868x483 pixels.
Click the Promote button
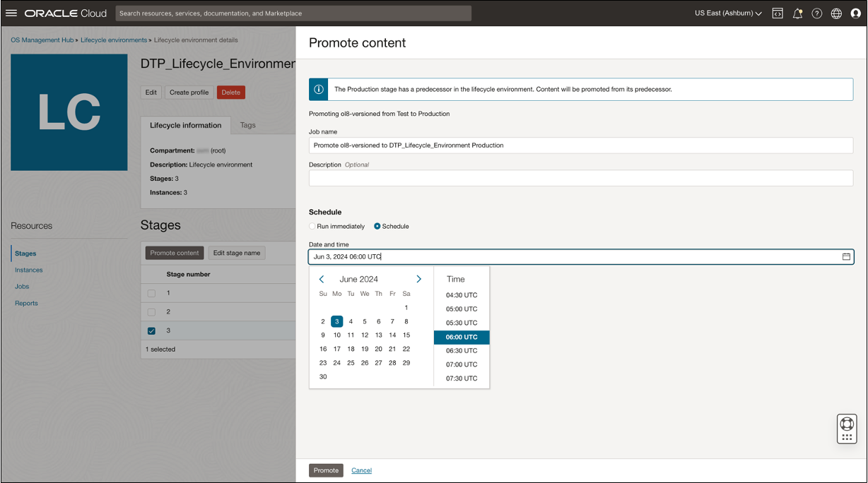[x=325, y=470]
